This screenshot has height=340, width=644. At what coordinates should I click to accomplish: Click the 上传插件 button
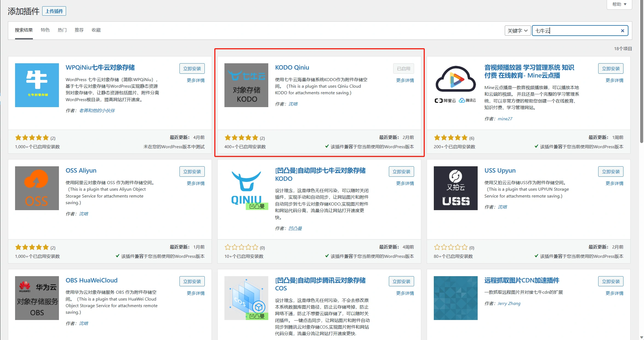54,11
